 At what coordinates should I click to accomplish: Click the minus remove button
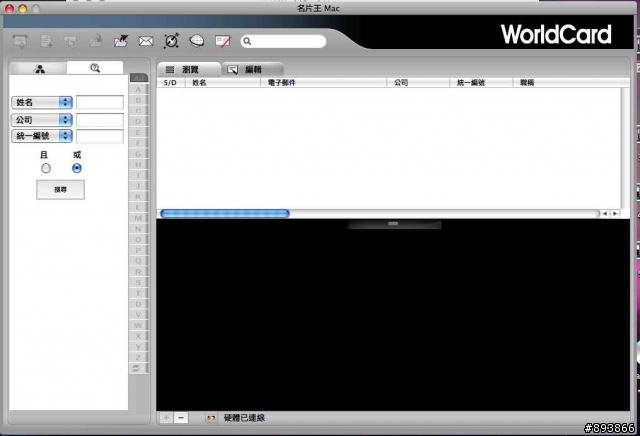[x=181, y=418]
